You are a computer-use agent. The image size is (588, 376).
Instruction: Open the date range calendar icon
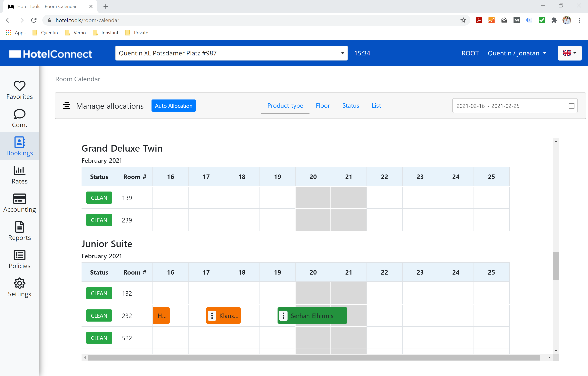click(x=571, y=106)
